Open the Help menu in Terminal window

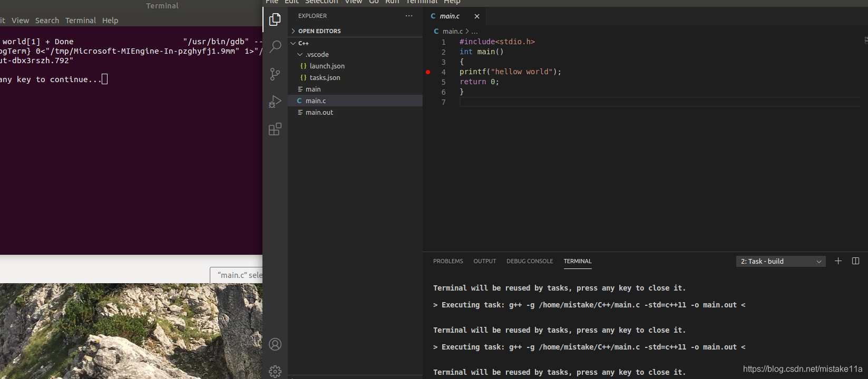[110, 21]
